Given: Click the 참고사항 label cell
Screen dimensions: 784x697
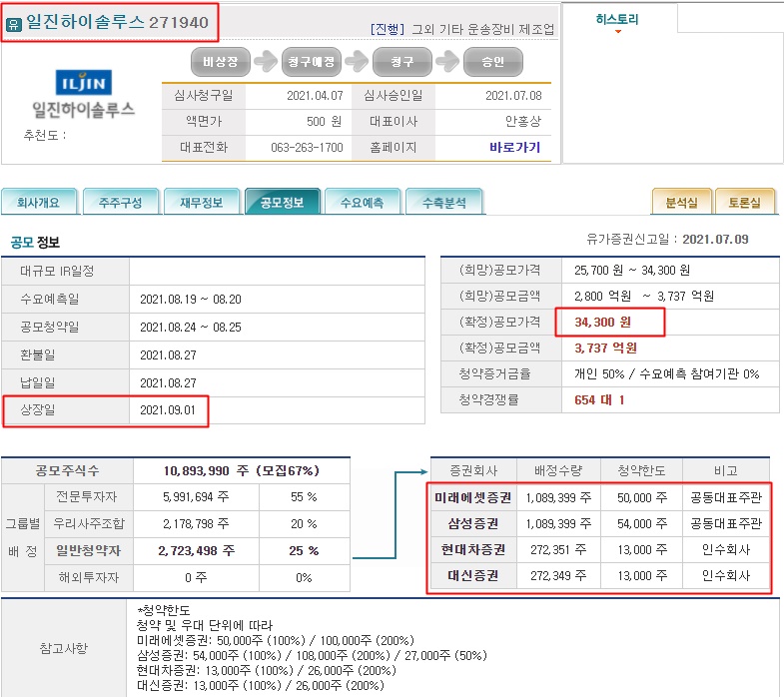Looking at the screenshot, I should click(x=64, y=648).
